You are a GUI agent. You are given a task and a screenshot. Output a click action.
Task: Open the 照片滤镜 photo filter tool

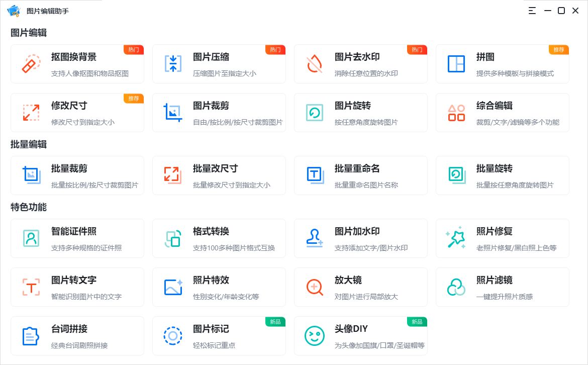[x=503, y=286]
